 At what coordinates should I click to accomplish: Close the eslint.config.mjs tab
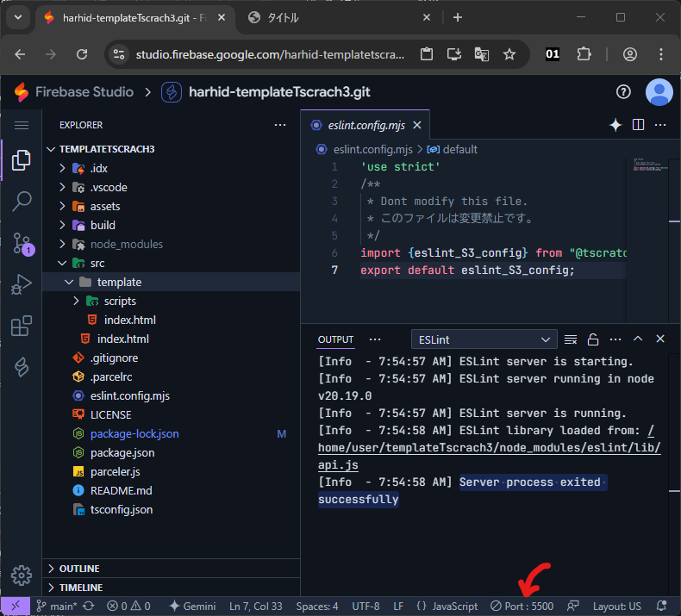pyautogui.click(x=417, y=125)
